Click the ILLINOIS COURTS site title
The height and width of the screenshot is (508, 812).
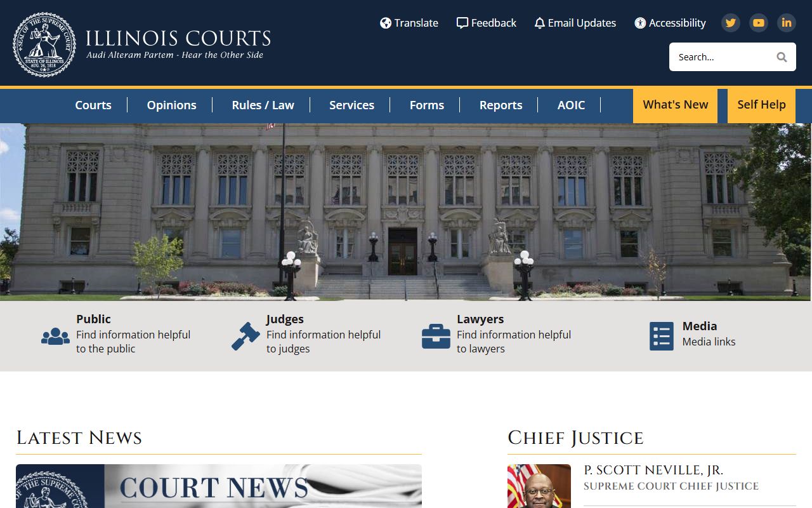pos(178,39)
